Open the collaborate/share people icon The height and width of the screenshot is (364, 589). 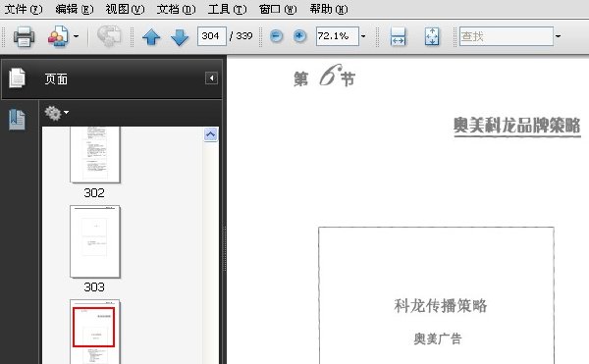(x=58, y=36)
